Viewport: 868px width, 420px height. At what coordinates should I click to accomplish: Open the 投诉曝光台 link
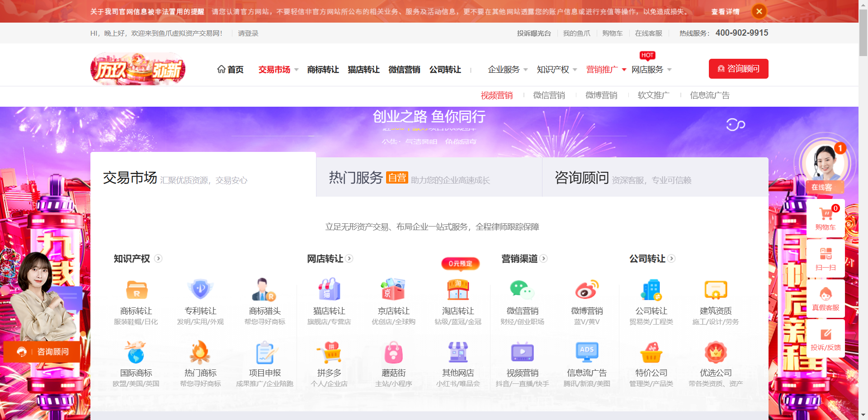click(534, 33)
